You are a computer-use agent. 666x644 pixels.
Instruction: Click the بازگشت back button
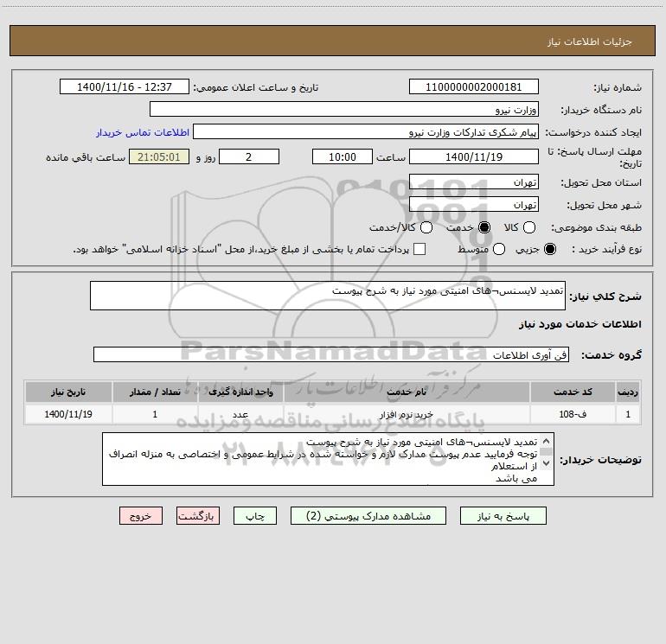(x=198, y=516)
